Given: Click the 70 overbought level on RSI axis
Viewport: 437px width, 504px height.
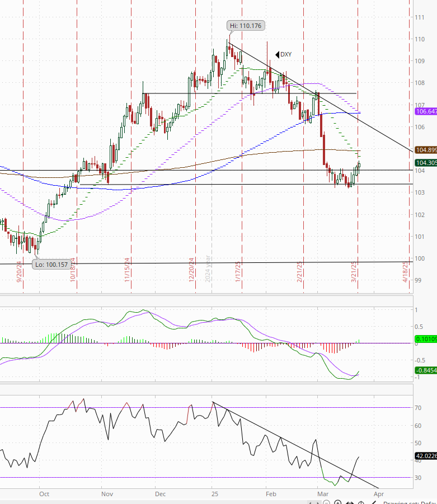Looking at the screenshot, I should tap(418, 408).
